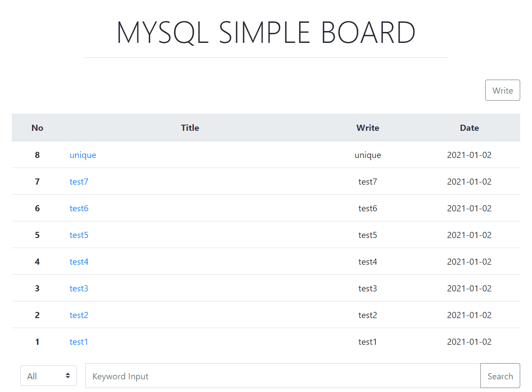Select row number 8 cell
Screen dimensions: 532x392
pyautogui.click(x=37, y=155)
